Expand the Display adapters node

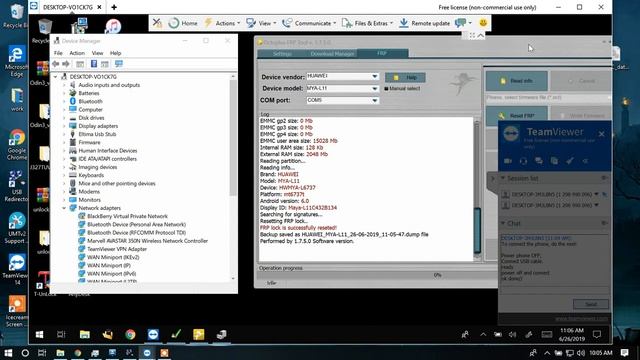(64, 126)
